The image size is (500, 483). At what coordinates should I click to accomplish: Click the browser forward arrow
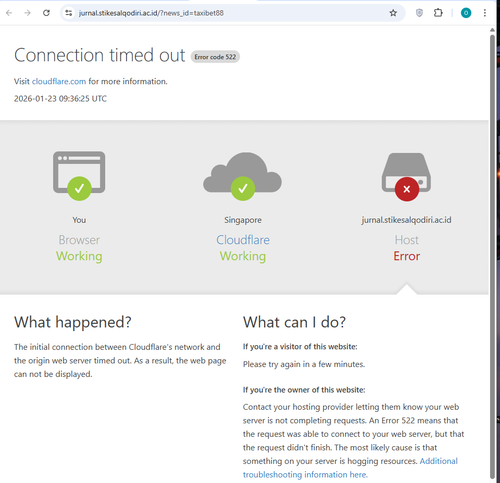pos(28,13)
